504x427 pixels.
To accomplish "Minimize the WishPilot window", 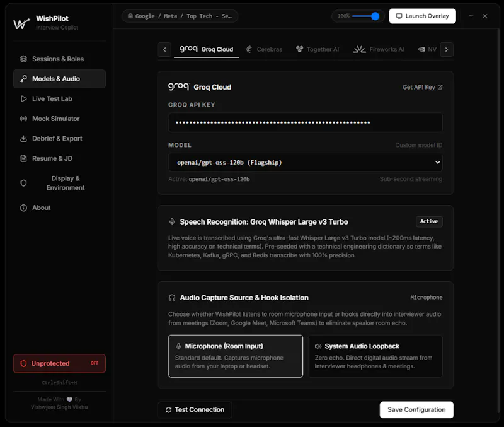I will 471,16.
